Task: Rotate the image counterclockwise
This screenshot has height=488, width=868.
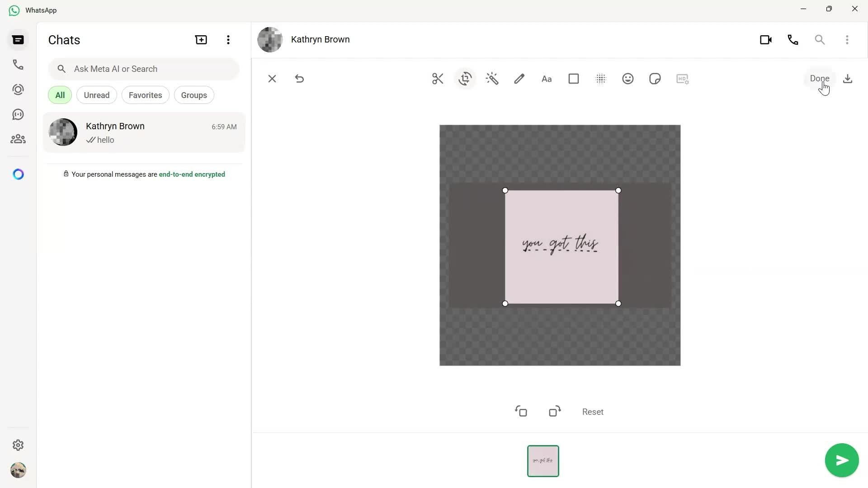Action: pyautogui.click(x=521, y=411)
